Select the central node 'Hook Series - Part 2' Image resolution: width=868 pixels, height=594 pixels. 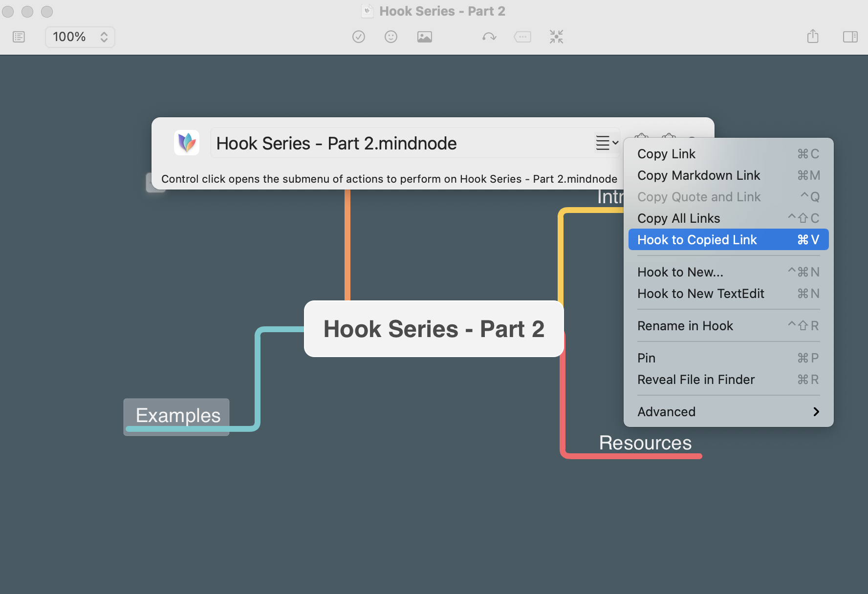[x=434, y=329]
